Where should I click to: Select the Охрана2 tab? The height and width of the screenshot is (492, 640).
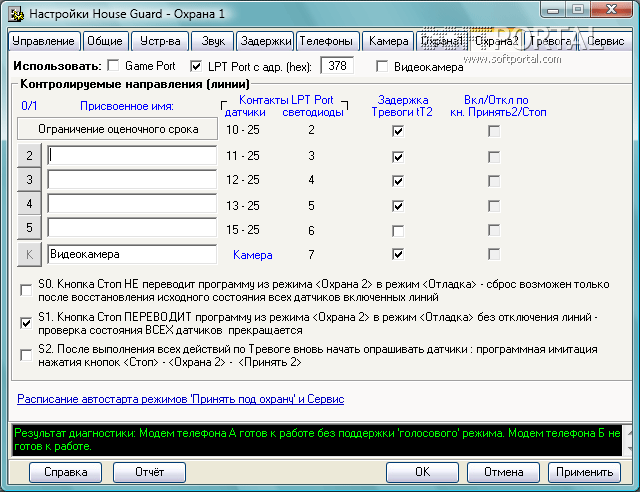[496, 40]
